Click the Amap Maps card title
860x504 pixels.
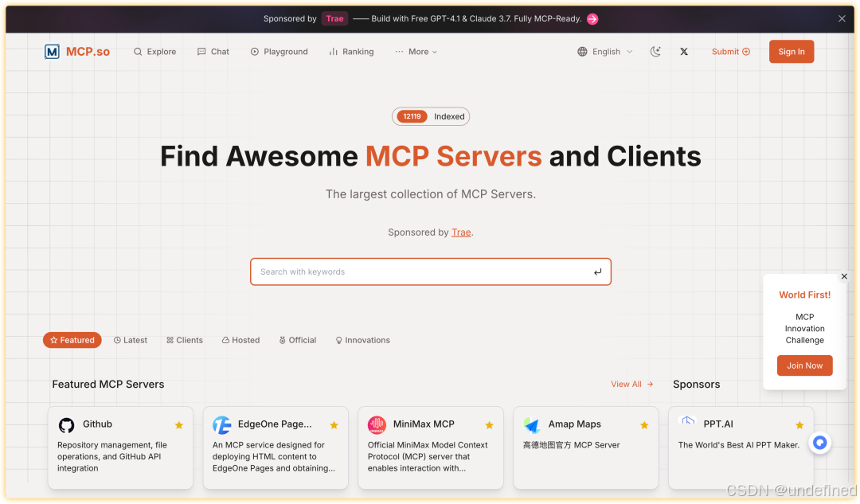[x=575, y=424]
